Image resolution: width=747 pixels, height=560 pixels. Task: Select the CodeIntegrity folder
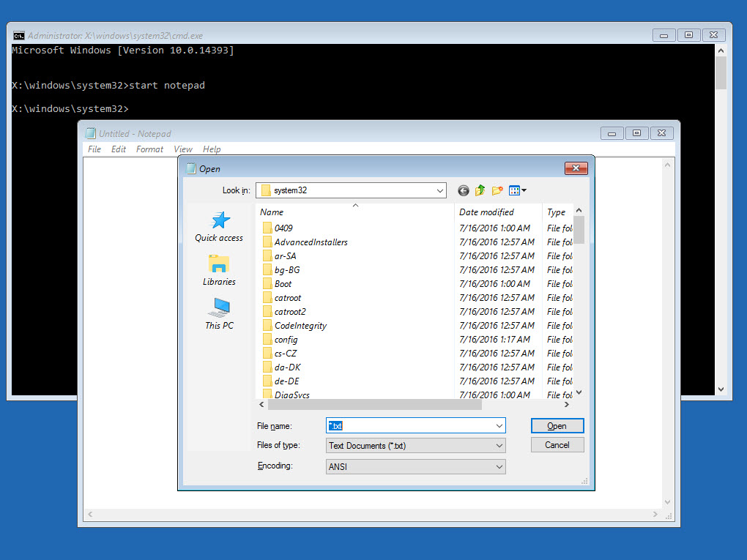295,325
